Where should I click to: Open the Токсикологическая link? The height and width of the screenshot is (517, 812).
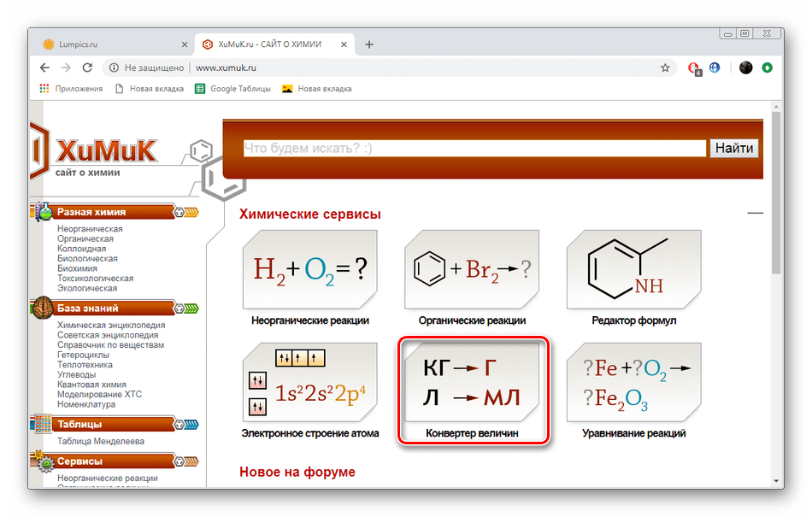coord(95,278)
